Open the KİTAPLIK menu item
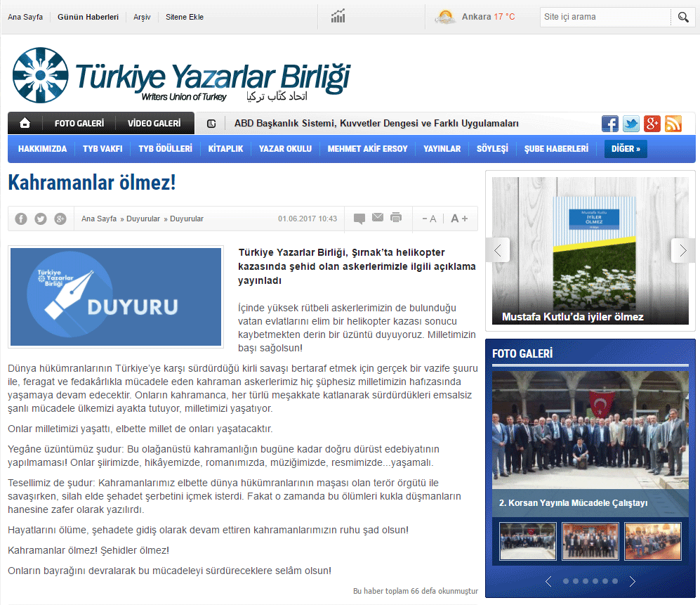 [225, 149]
